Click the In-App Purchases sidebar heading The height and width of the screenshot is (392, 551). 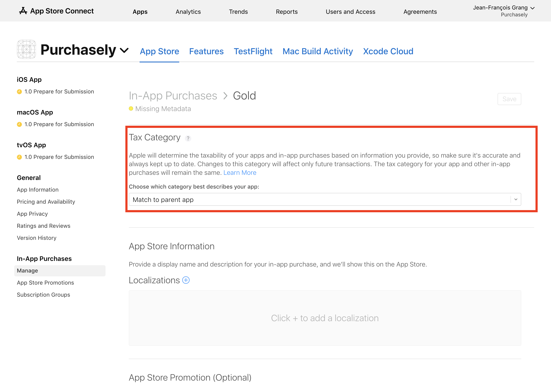pyautogui.click(x=44, y=259)
